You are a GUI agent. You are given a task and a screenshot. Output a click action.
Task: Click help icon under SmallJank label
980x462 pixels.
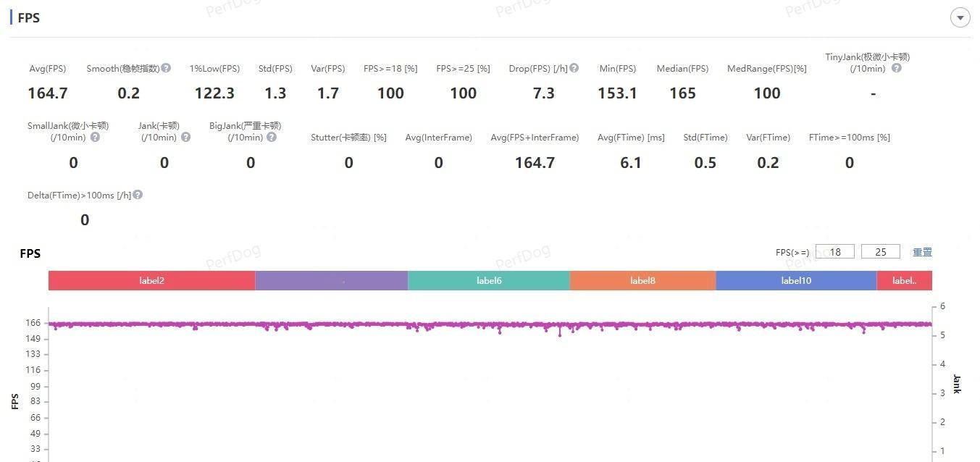pyautogui.click(x=95, y=137)
